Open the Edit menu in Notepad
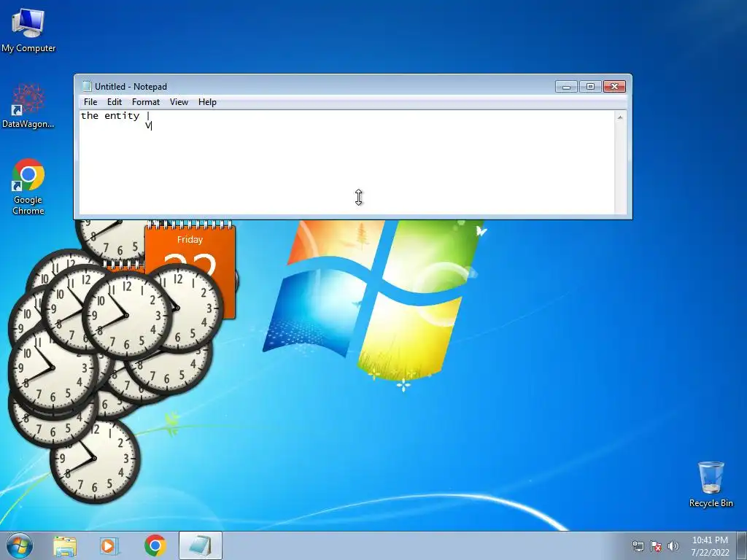The width and height of the screenshot is (747, 560). [x=115, y=102]
